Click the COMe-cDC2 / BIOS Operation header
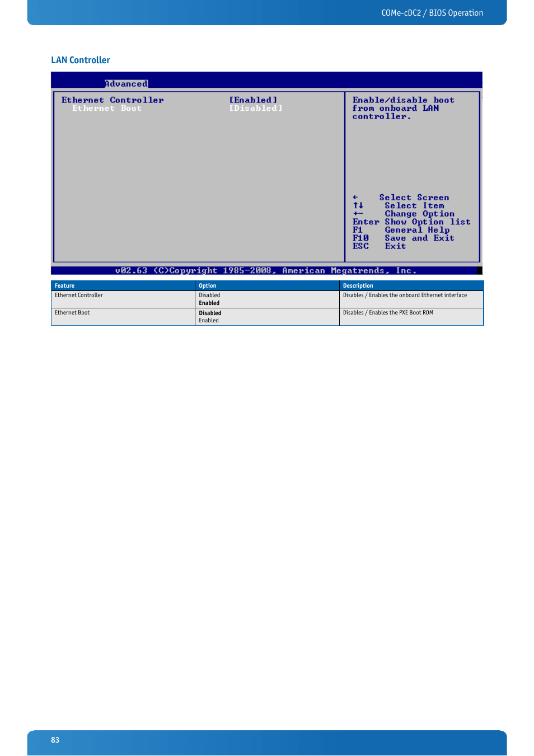 [432, 13]
